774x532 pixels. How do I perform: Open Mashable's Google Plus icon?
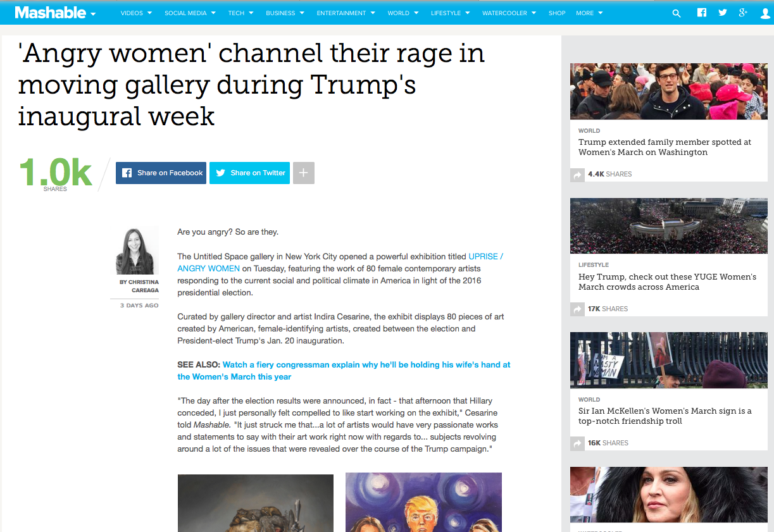743,13
